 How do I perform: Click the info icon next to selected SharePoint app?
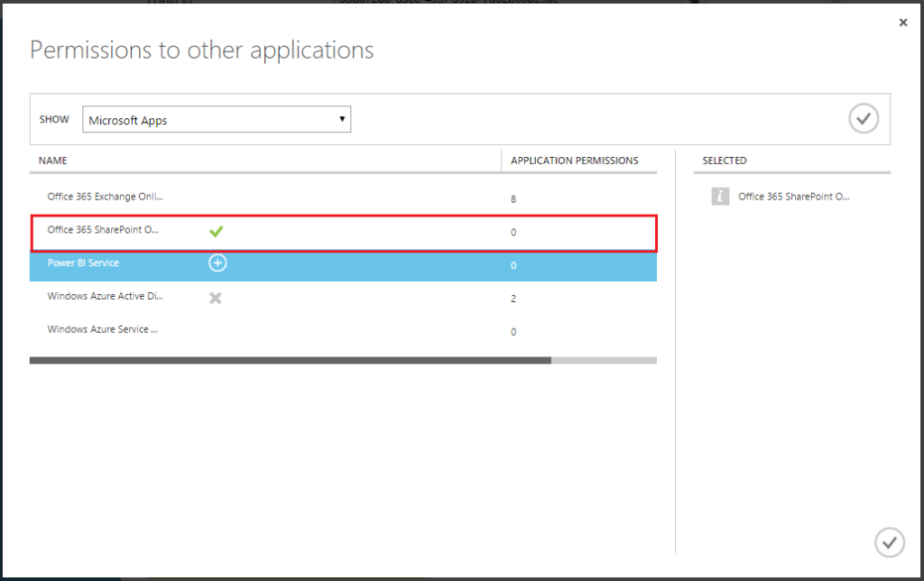point(719,196)
